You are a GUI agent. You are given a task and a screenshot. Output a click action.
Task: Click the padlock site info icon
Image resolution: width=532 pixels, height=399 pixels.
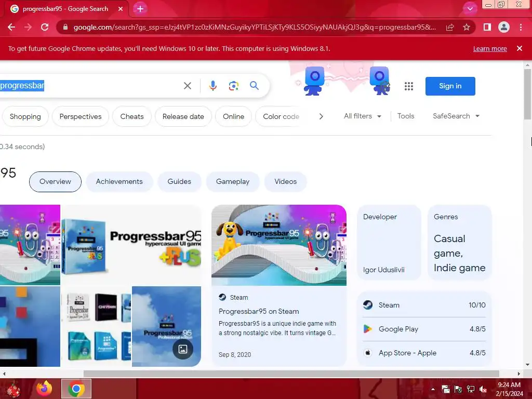click(x=65, y=27)
